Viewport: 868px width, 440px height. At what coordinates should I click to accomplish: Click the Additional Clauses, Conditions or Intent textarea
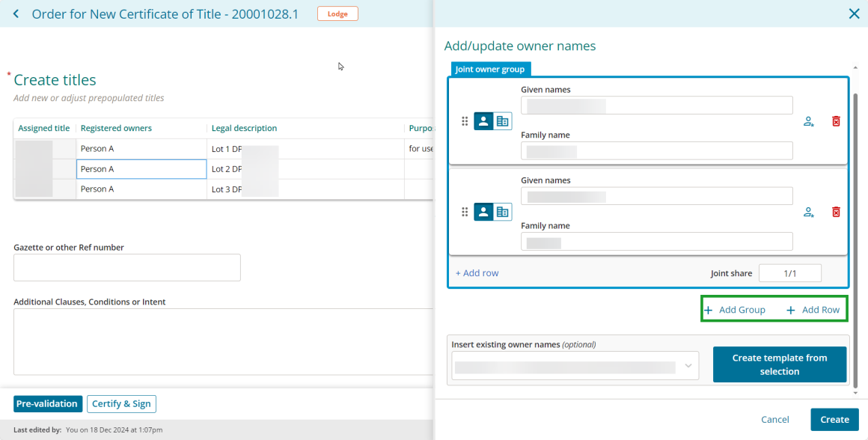(x=224, y=342)
